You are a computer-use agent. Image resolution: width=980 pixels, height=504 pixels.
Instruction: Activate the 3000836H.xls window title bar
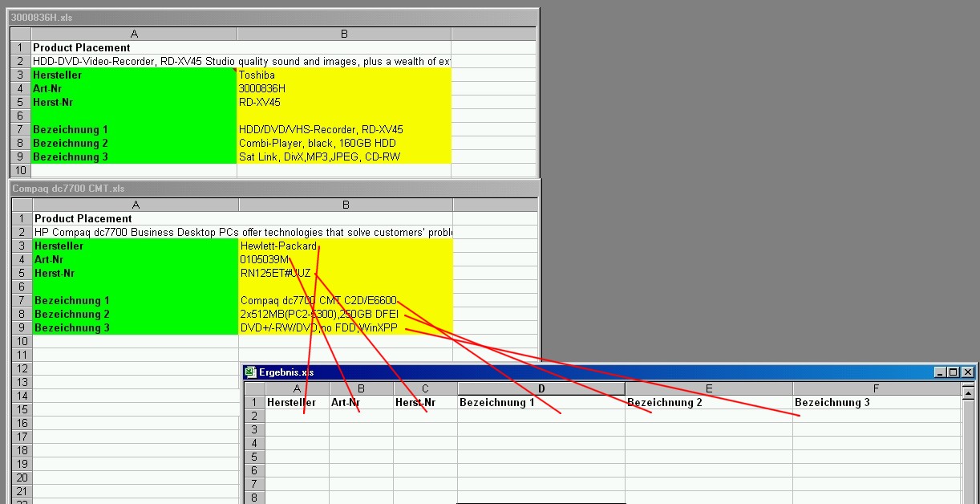pos(273,18)
